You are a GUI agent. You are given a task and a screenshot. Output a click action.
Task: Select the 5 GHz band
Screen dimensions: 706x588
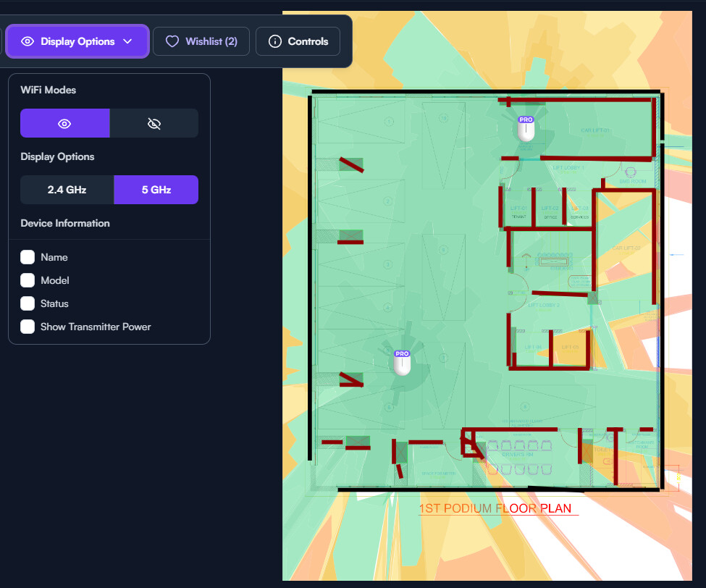pos(156,190)
